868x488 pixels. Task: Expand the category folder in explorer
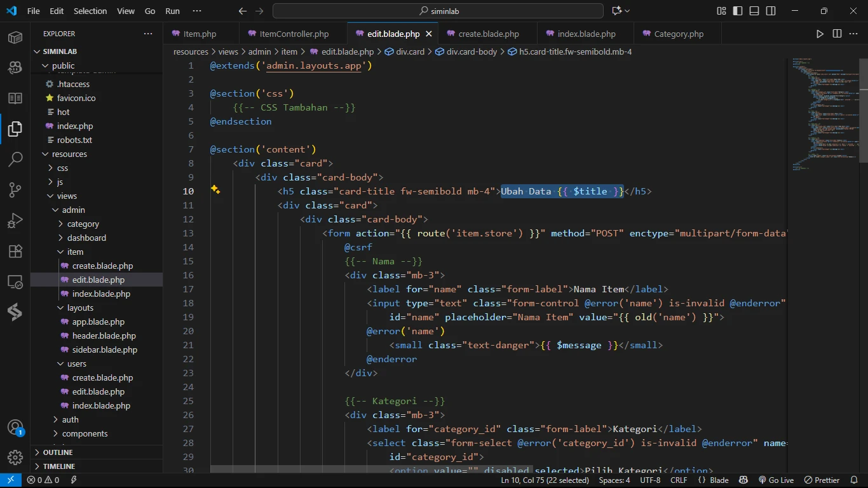pos(83,224)
